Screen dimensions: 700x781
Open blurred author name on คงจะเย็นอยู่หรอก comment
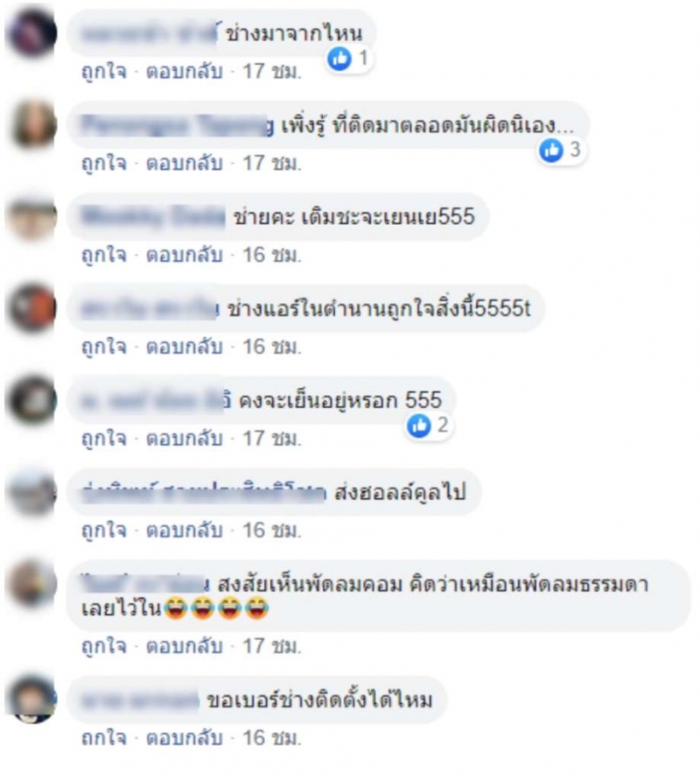point(156,400)
